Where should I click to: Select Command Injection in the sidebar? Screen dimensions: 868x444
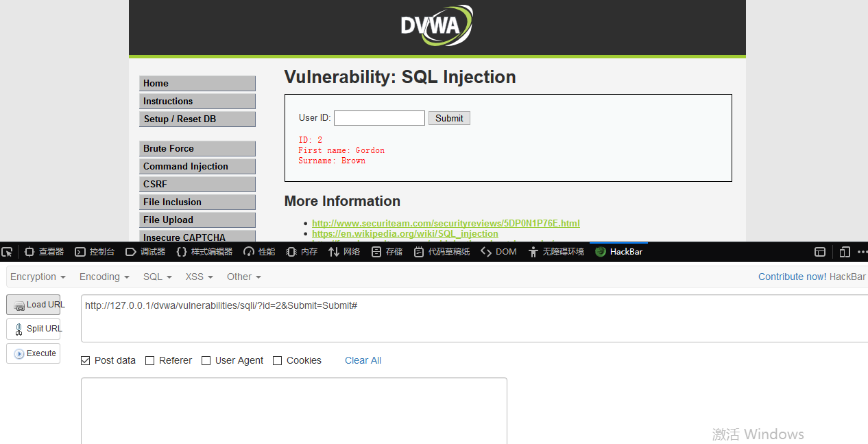tap(197, 167)
